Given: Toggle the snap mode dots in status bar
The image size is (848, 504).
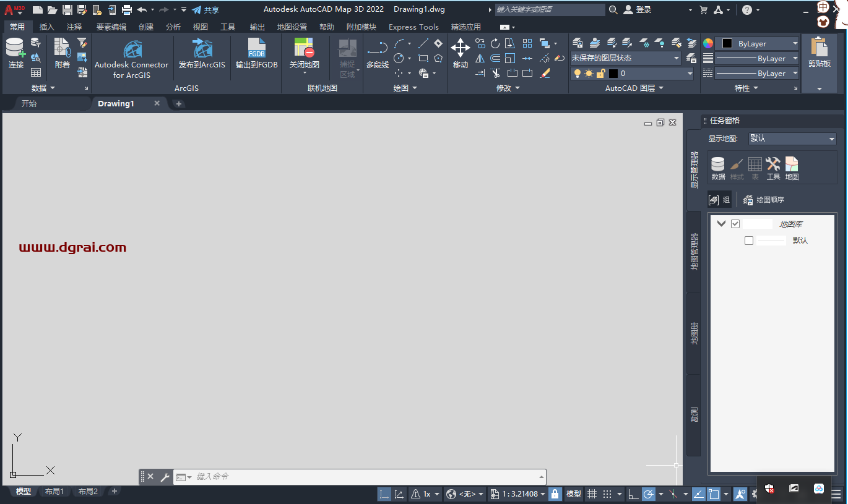Looking at the screenshot, I should click(x=607, y=494).
